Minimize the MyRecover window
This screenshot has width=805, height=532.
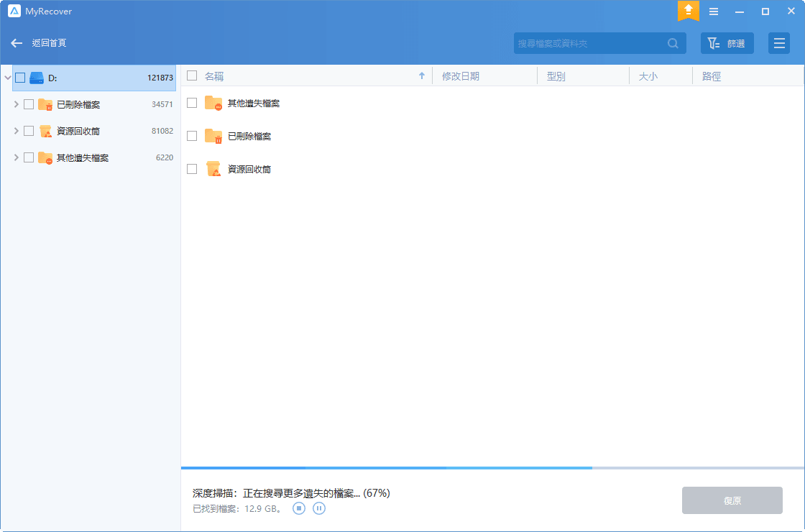pos(740,12)
